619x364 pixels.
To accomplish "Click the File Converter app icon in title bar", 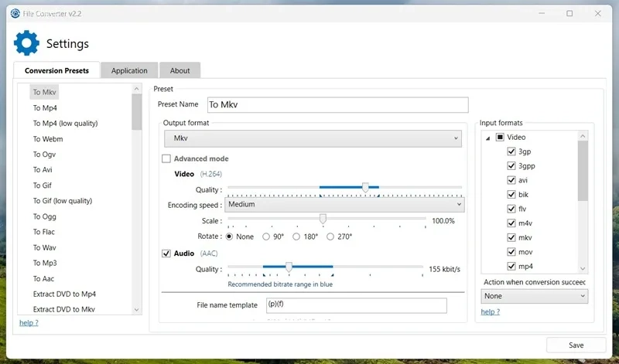I will click(15, 13).
